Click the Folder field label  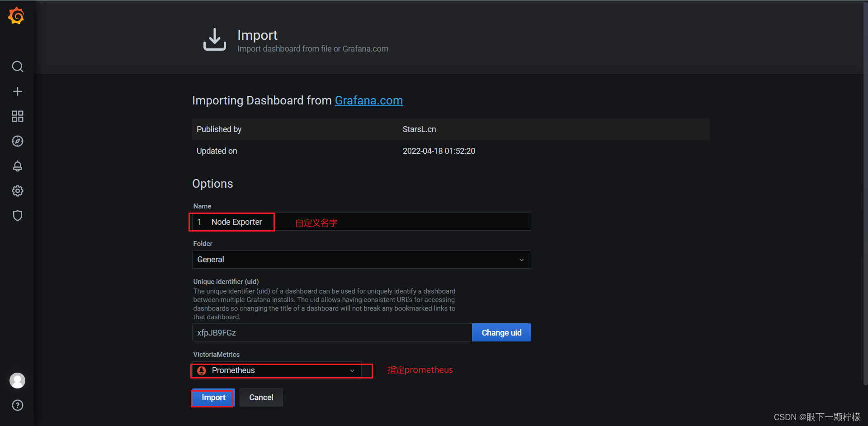(x=203, y=243)
